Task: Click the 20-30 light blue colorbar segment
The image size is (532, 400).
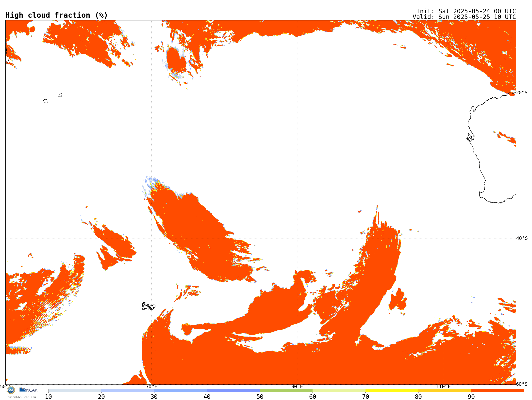Action: [128, 391]
